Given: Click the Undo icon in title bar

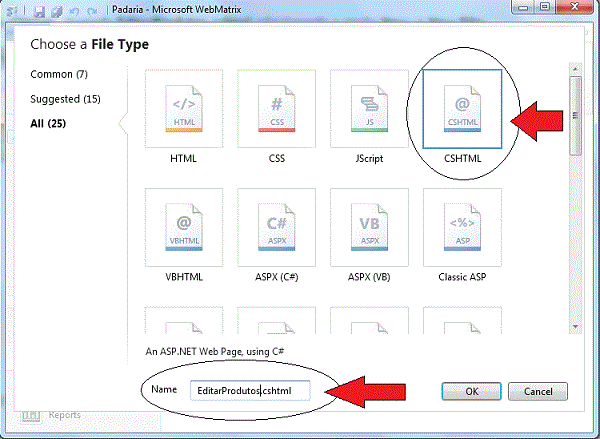Looking at the screenshot, I should pos(75,11).
